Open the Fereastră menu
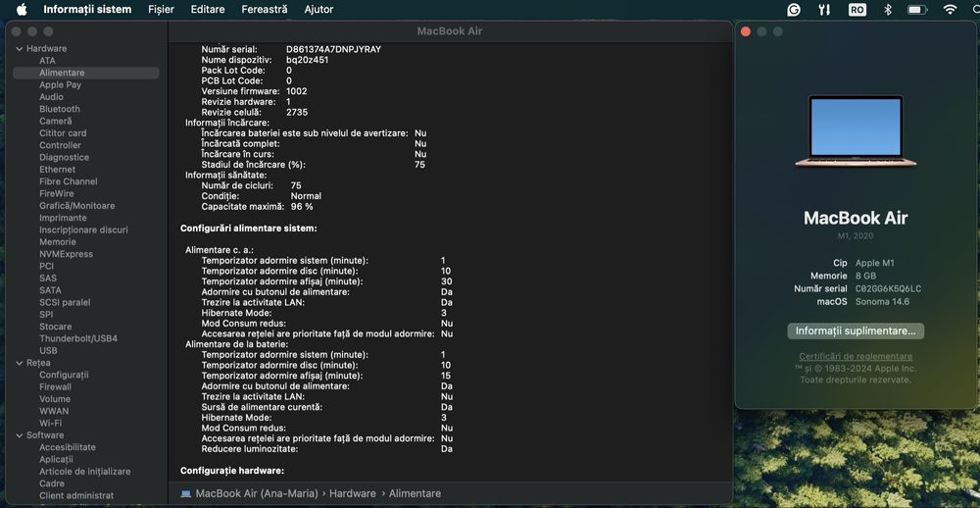 (x=265, y=10)
